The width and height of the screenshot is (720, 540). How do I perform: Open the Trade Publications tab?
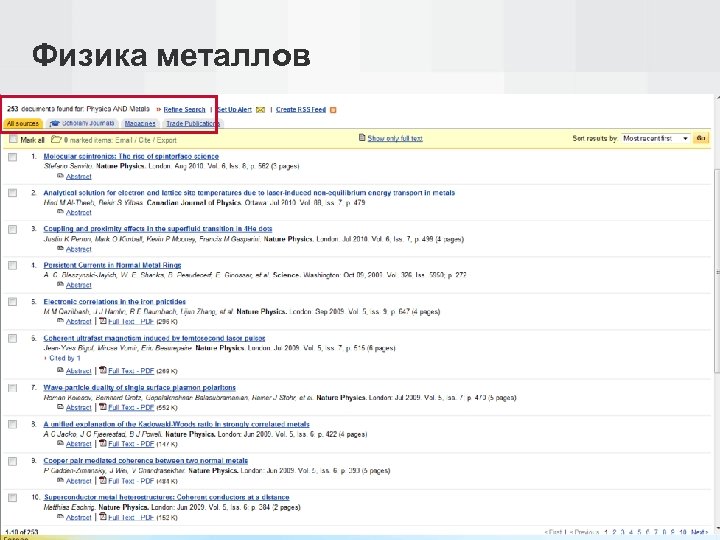tap(193, 124)
